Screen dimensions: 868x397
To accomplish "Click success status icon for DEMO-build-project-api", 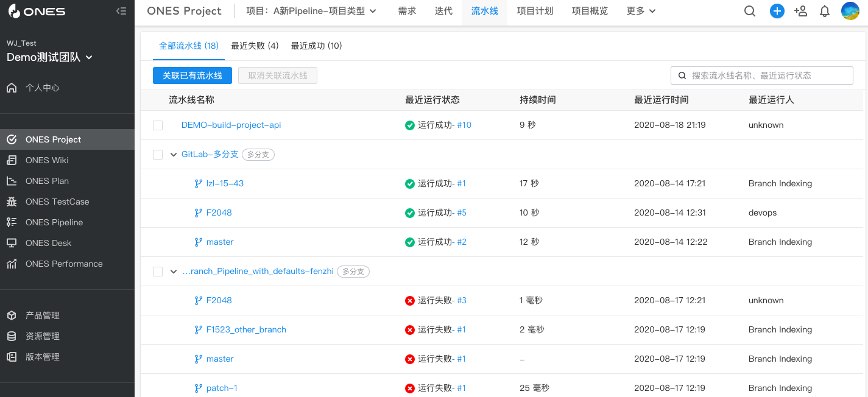I will click(x=410, y=125).
